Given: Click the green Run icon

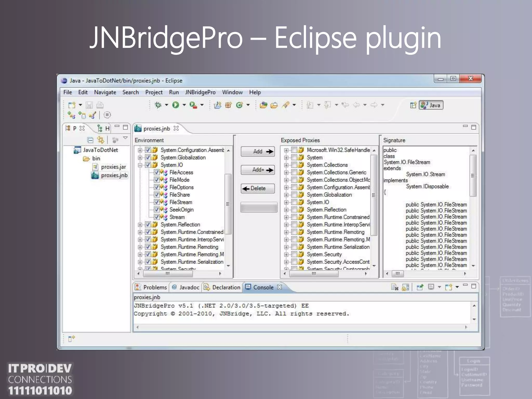Looking at the screenshot, I should point(176,105).
